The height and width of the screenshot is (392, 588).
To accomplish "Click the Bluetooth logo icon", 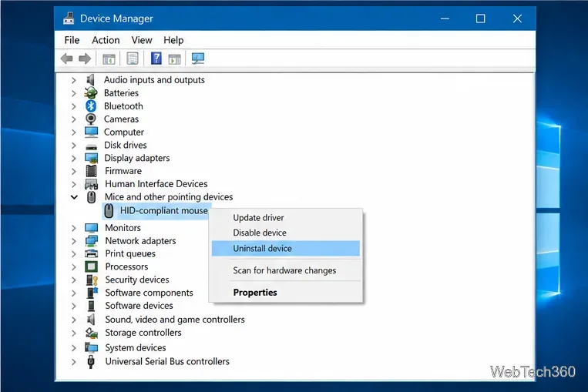I will coord(91,106).
